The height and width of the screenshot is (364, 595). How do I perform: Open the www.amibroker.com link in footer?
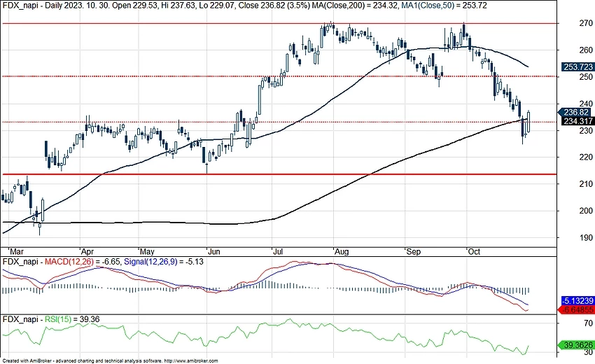click(191, 361)
